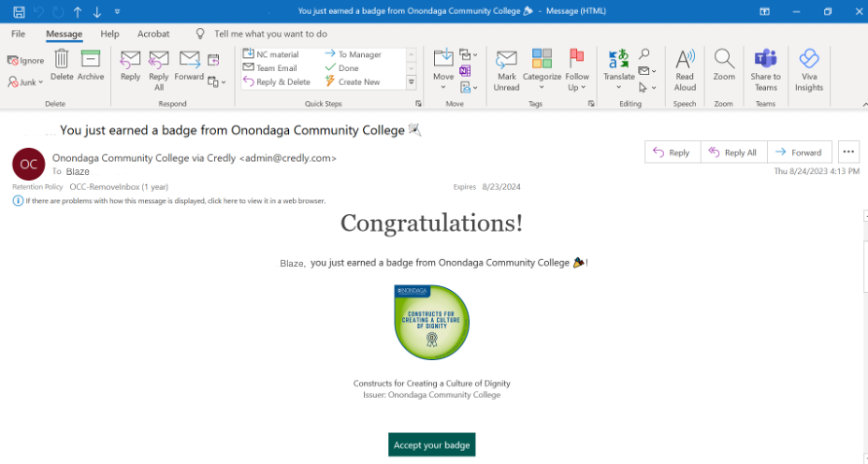
Task: Open the Tags dialog launcher
Action: 591,104
